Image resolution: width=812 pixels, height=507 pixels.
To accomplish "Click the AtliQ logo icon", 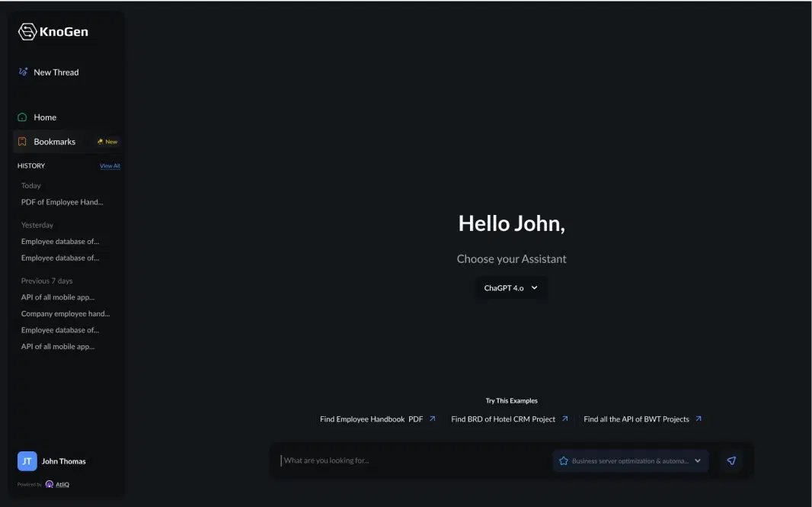I will pos(50,484).
